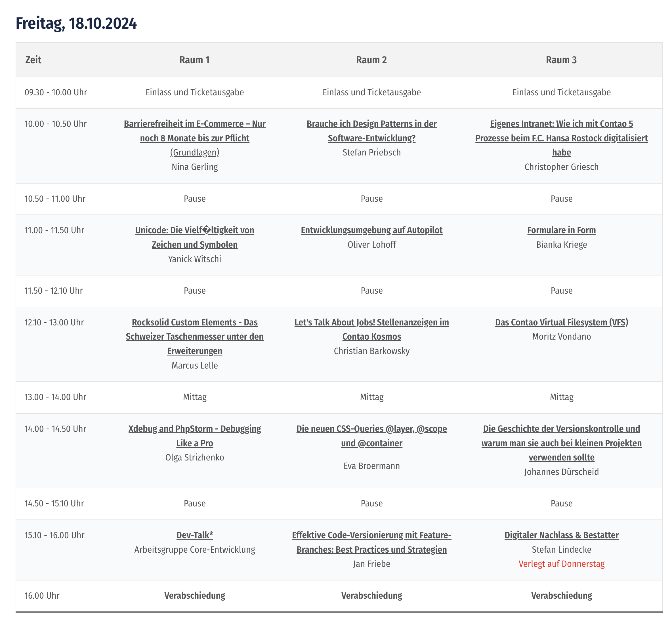Open Eigenes Intranet Hansa Rostock talk link
Viewport: 672px width, 627px height.
(x=561, y=138)
